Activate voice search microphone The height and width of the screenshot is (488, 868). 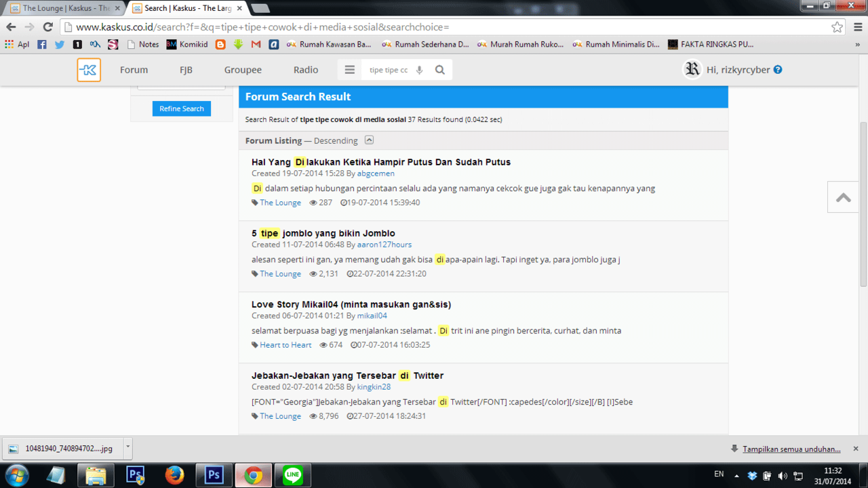pyautogui.click(x=419, y=70)
